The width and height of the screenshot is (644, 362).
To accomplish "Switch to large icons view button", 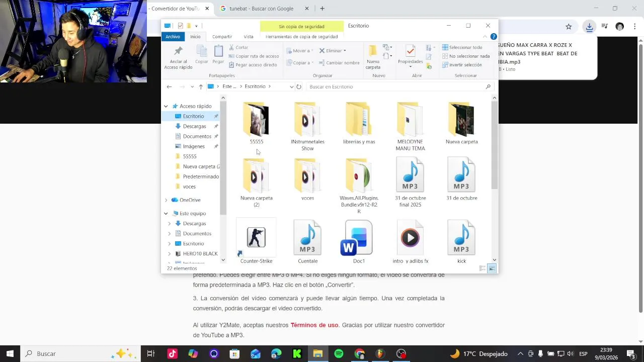I will 492,268.
